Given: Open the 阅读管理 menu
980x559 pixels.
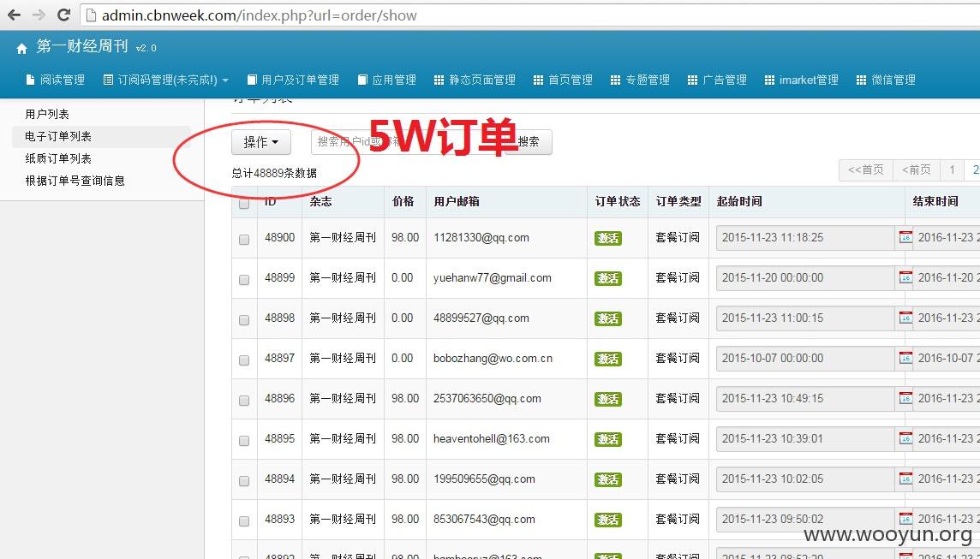Looking at the screenshot, I should click(x=56, y=80).
